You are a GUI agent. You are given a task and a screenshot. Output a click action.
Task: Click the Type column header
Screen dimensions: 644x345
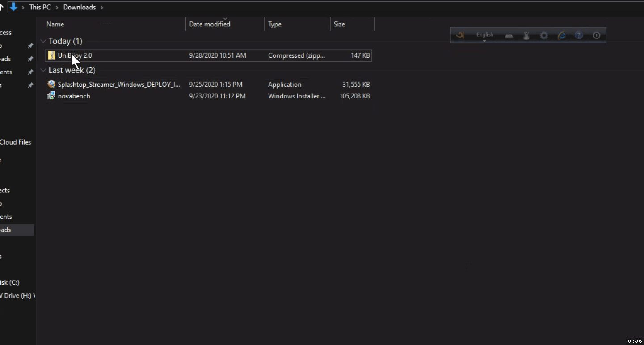point(275,24)
